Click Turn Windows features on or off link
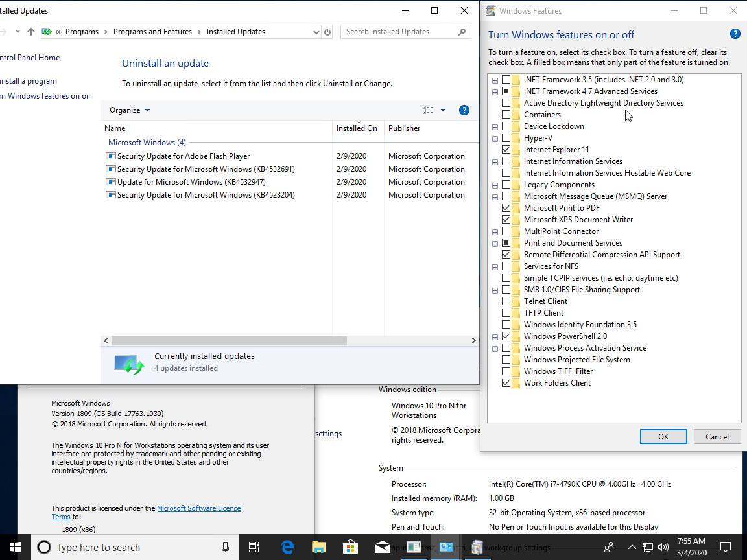This screenshot has width=747, height=560. (45, 96)
